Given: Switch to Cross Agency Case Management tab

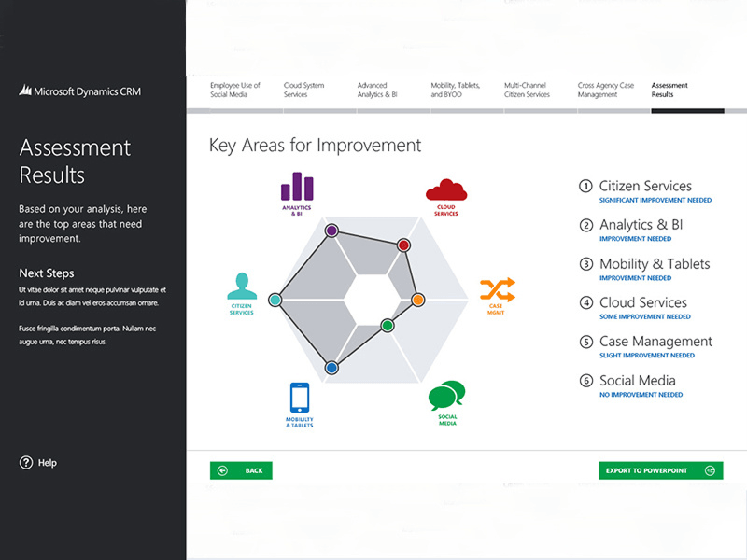Looking at the screenshot, I should click(x=606, y=90).
